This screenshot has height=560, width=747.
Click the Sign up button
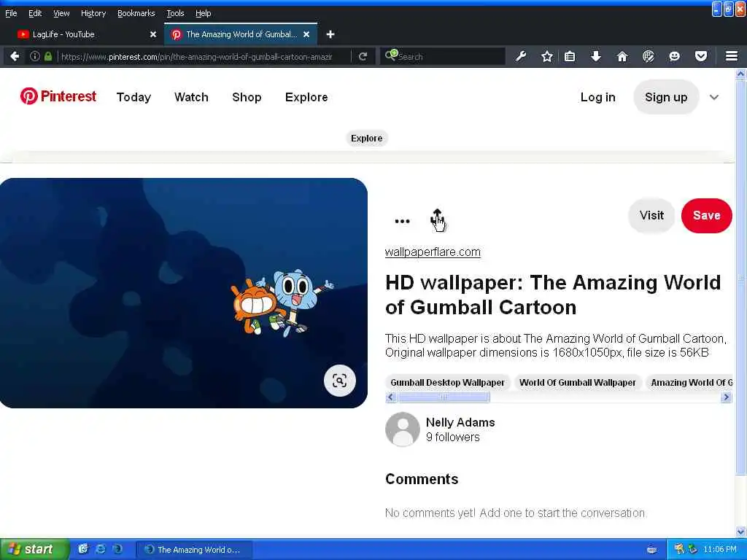click(x=665, y=97)
